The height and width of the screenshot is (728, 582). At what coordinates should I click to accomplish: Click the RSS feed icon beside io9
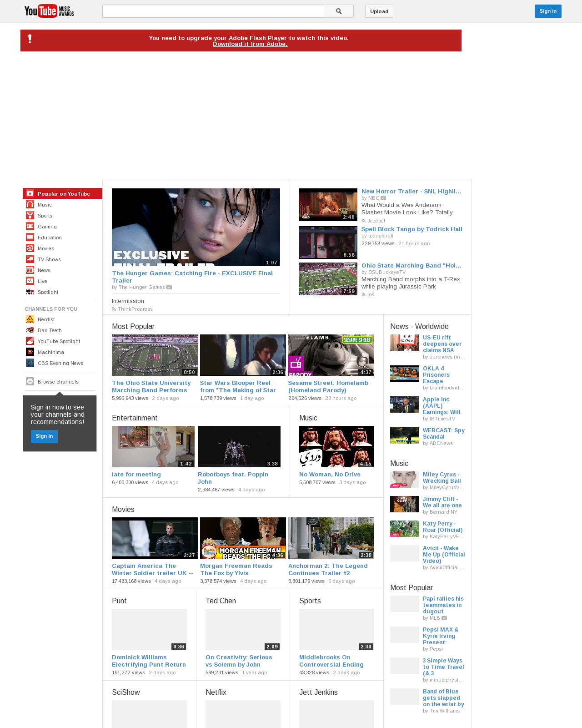363,294
